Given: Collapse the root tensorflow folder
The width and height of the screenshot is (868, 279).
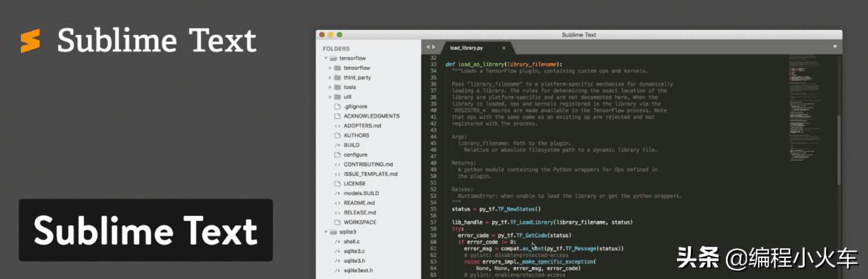Looking at the screenshot, I should click(325, 58).
